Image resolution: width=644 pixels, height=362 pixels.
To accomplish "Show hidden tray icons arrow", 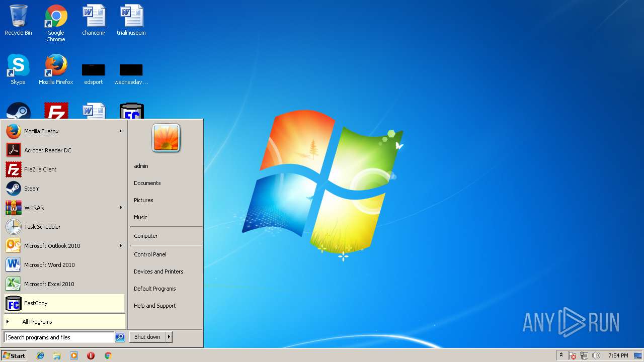I will pos(561,355).
